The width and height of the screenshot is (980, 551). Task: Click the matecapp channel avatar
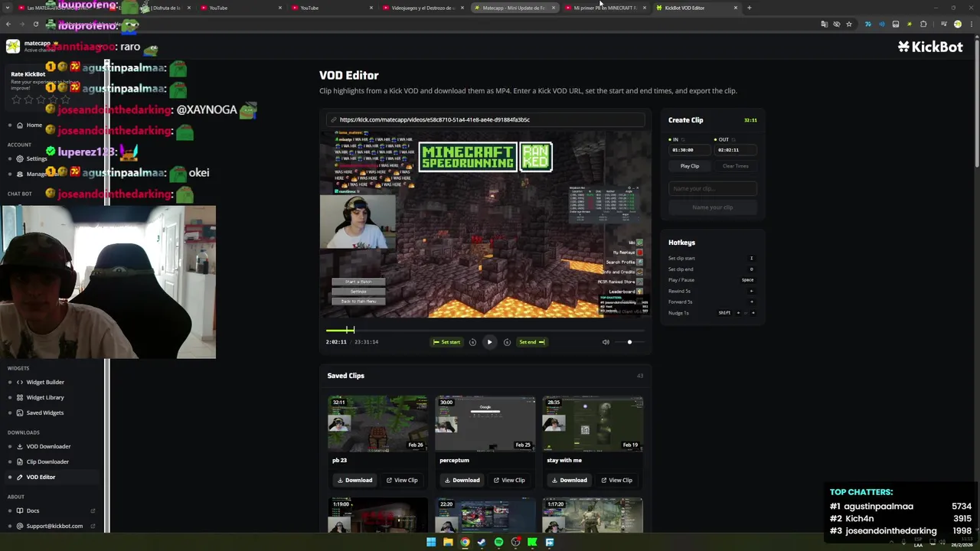point(13,47)
